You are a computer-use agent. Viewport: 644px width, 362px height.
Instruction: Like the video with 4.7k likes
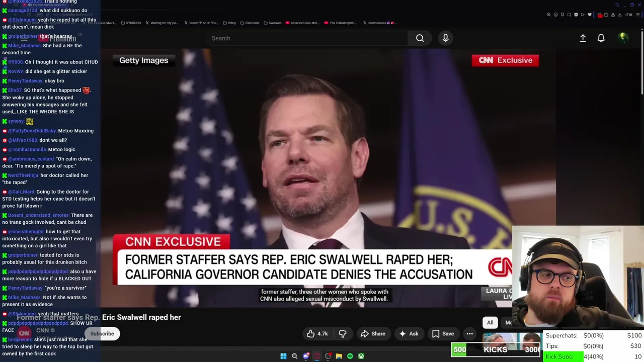click(x=317, y=333)
